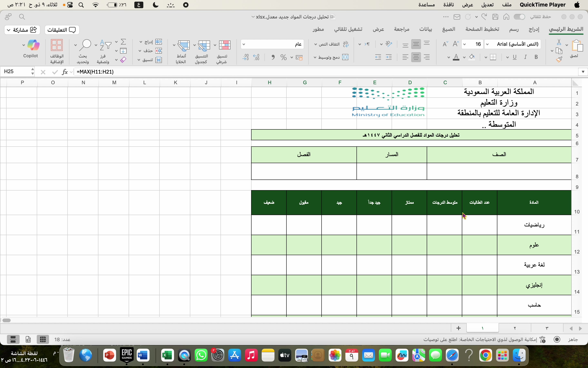Toggle the AutoSave (حفظ تلقائي) switch

(519, 17)
